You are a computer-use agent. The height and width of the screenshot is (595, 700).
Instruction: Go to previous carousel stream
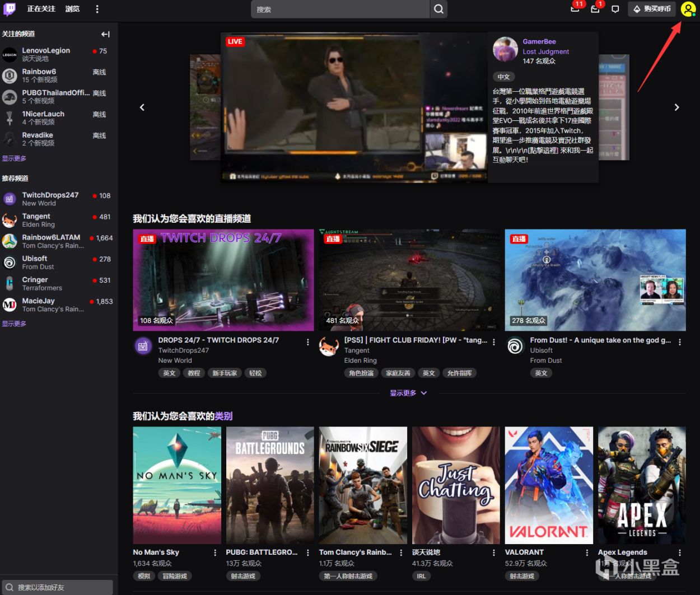142,107
